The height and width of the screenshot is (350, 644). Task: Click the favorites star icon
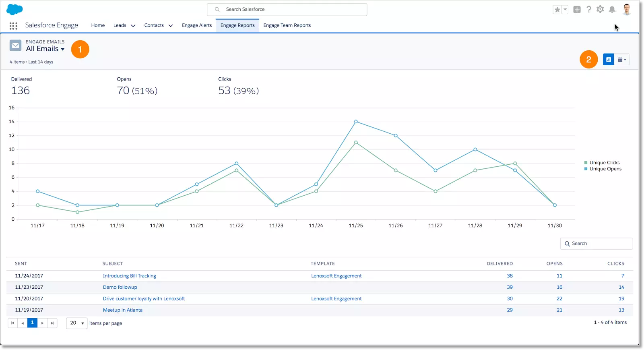pyautogui.click(x=557, y=10)
